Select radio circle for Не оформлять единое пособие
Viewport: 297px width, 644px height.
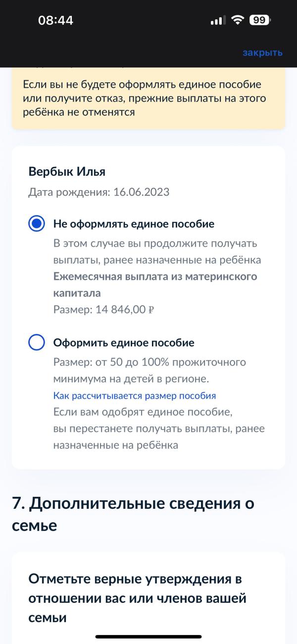coord(37,224)
